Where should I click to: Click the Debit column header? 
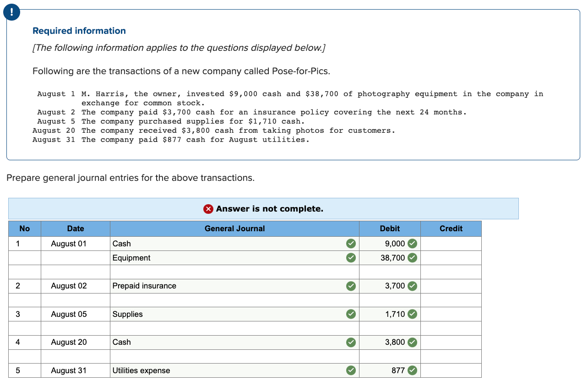(390, 228)
